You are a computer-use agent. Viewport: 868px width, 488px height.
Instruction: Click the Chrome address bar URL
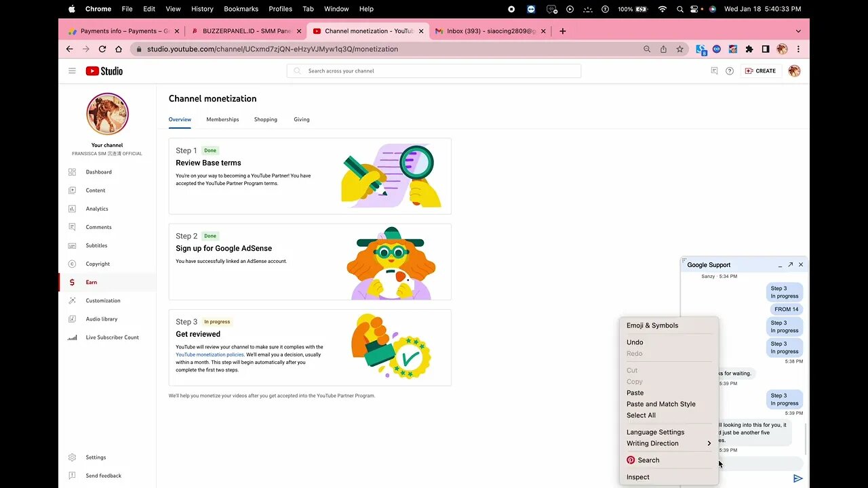click(x=273, y=49)
